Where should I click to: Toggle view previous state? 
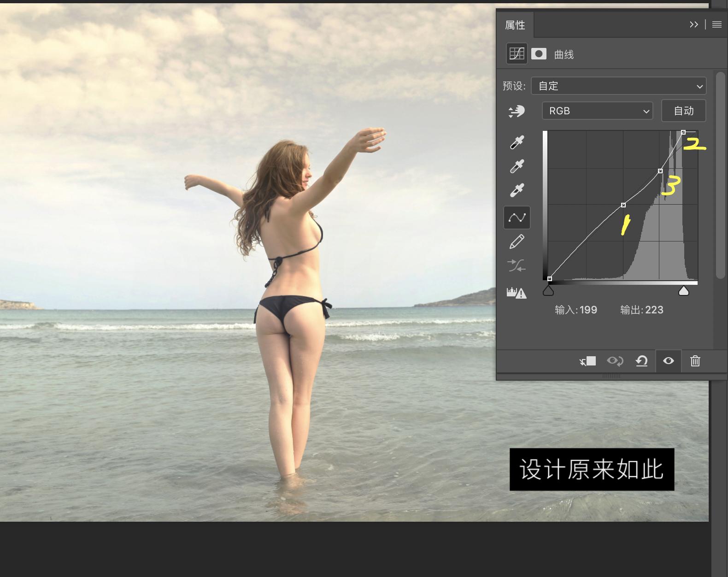615,361
